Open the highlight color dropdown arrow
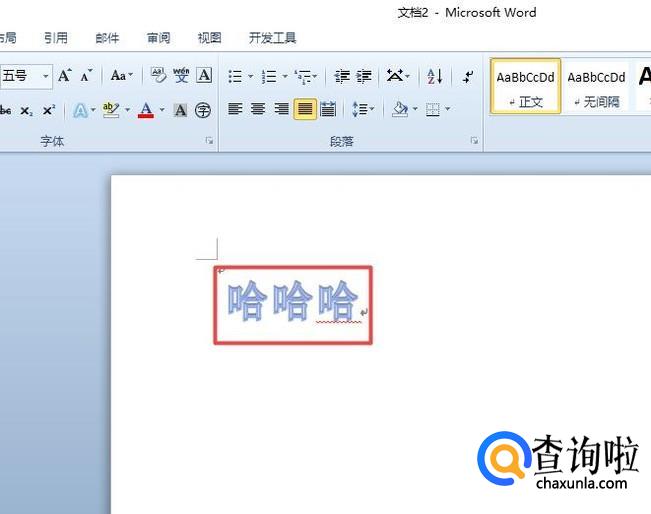The image size is (651, 514). 127,110
